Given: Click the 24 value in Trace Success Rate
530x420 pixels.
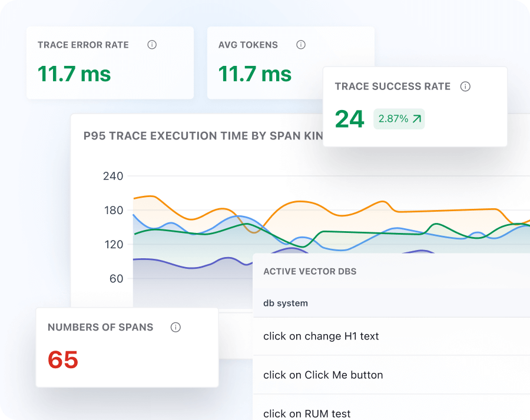Looking at the screenshot, I should (349, 119).
